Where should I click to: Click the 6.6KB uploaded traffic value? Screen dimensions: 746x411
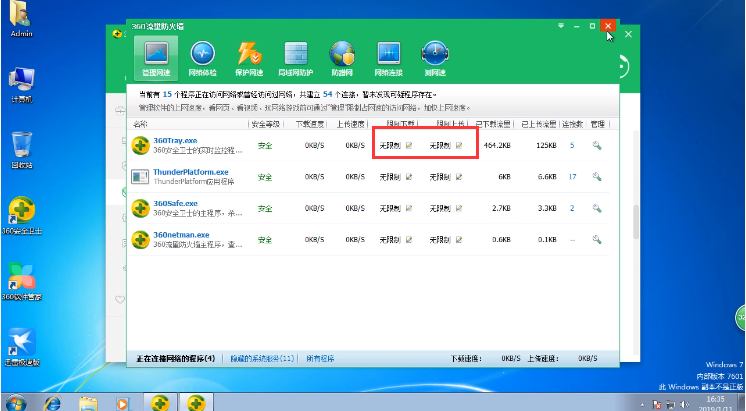(547, 177)
